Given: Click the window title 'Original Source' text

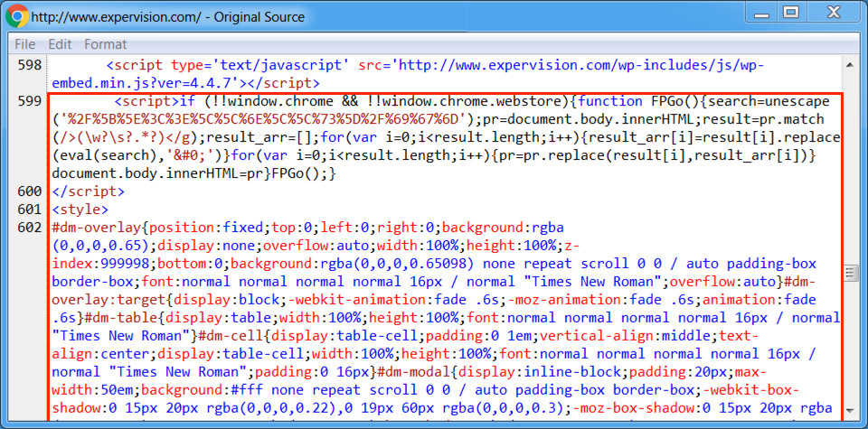Looking at the screenshot, I should (260, 17).
